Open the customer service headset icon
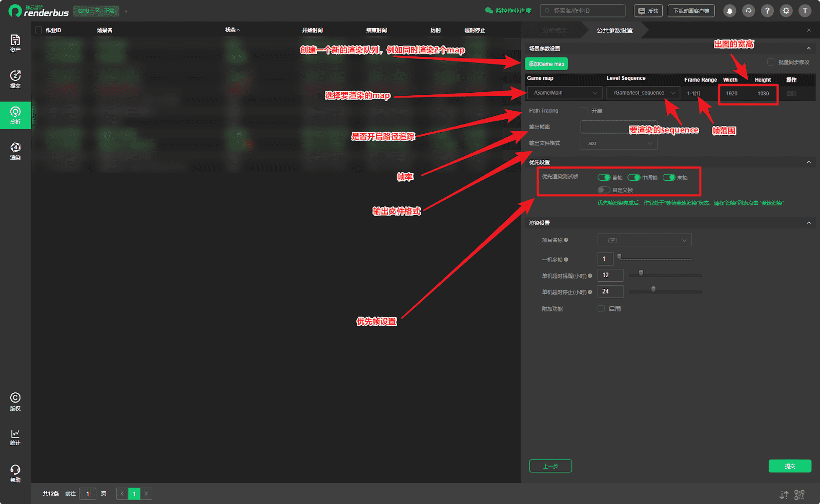Screen dimensions: 820x504 tap(748, 11)
